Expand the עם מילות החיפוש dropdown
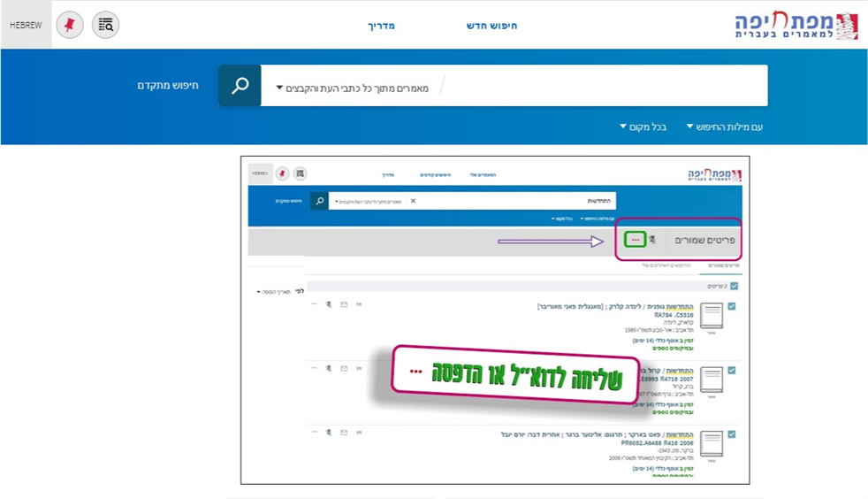Image resolution: width=868 pixels, height=499 pixels. point(724,127)
